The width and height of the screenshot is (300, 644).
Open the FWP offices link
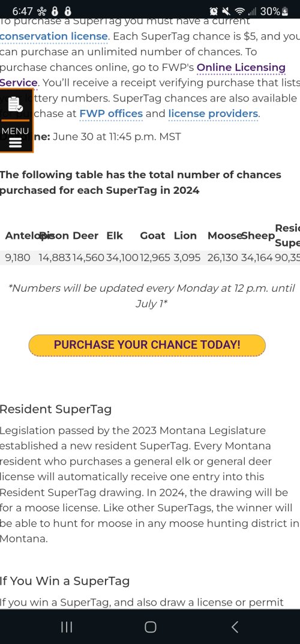pos(111,114)
